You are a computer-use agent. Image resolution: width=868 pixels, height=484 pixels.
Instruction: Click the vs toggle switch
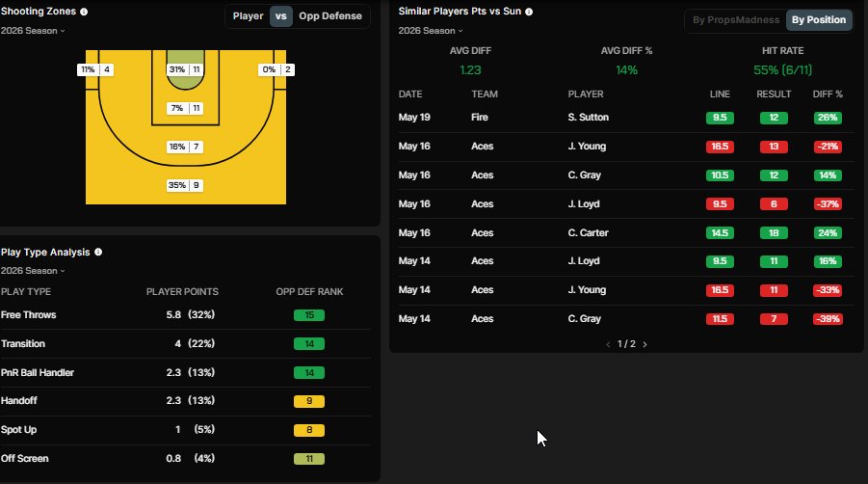coord(281,16)
